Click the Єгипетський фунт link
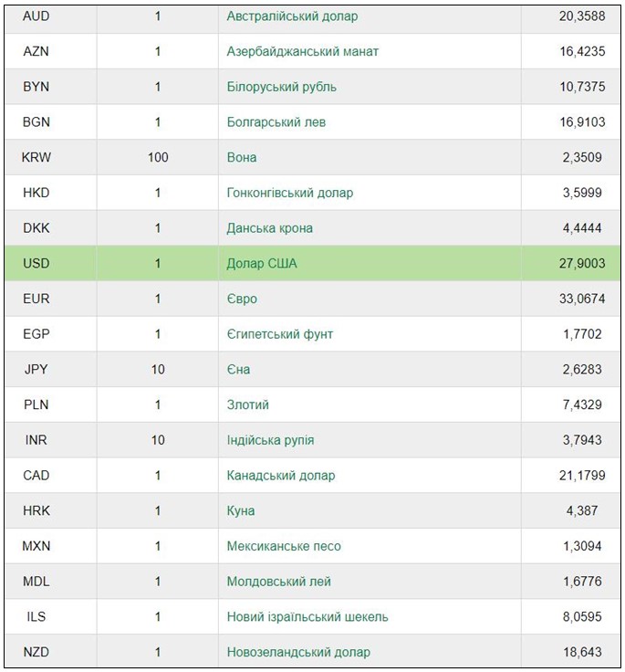The width and height of the screenshot is (625, 672). (279, 334)
